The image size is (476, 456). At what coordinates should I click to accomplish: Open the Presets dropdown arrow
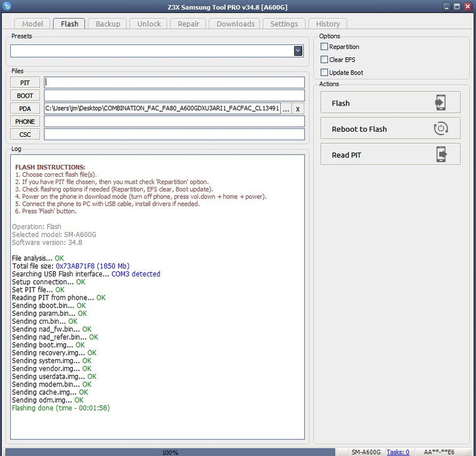click(298, 51)
